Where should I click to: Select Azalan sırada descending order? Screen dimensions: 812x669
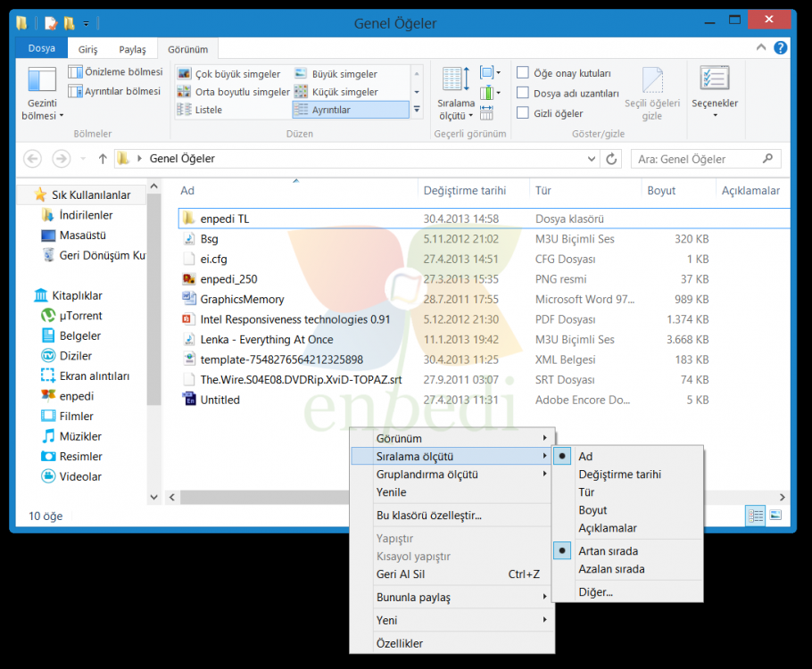click(x=627, y=569)
